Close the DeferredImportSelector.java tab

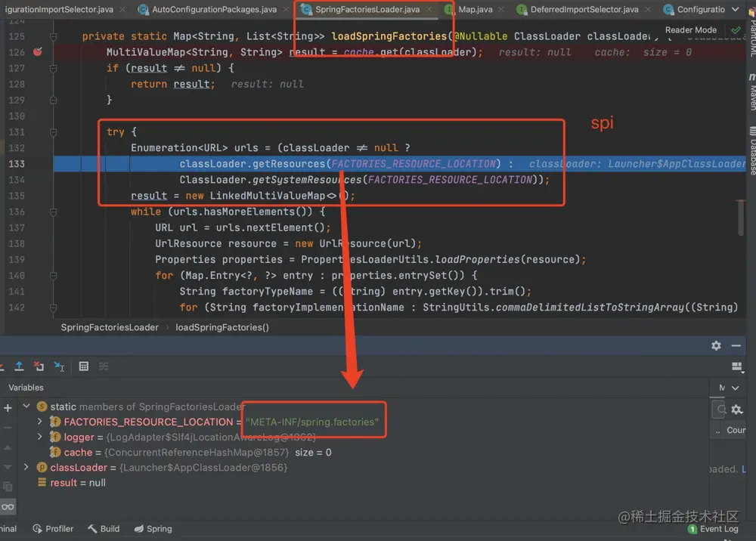coord(648,9)
